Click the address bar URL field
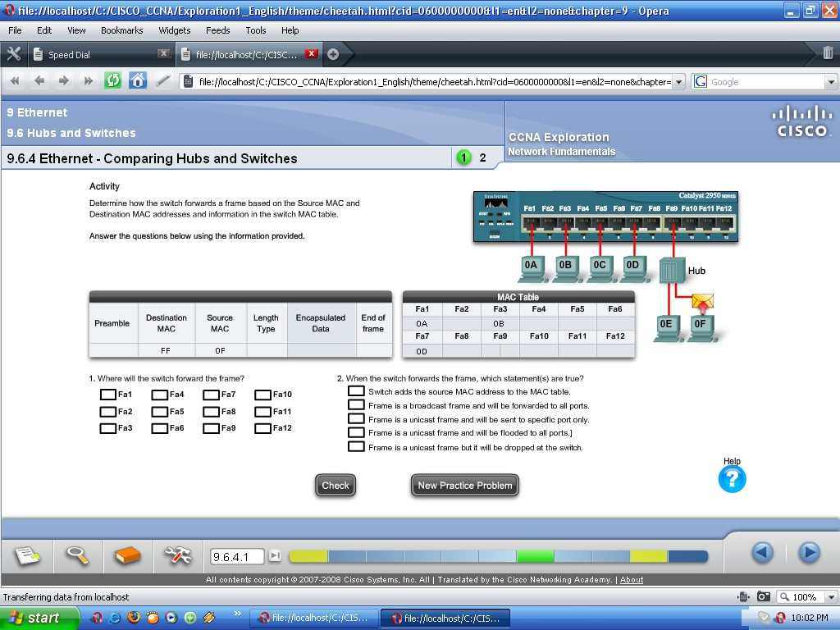 tap(434, 82)
